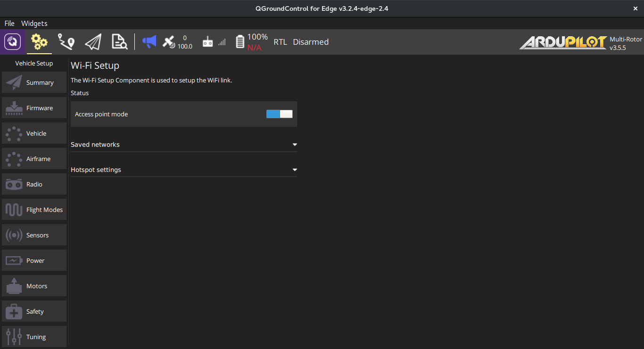Click the Disarmed status to arm
644x349 pixels.
pos(311,42)
